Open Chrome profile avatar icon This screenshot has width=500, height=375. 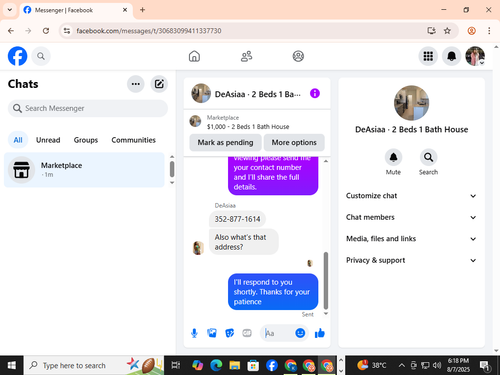click(x=471, y=31)
